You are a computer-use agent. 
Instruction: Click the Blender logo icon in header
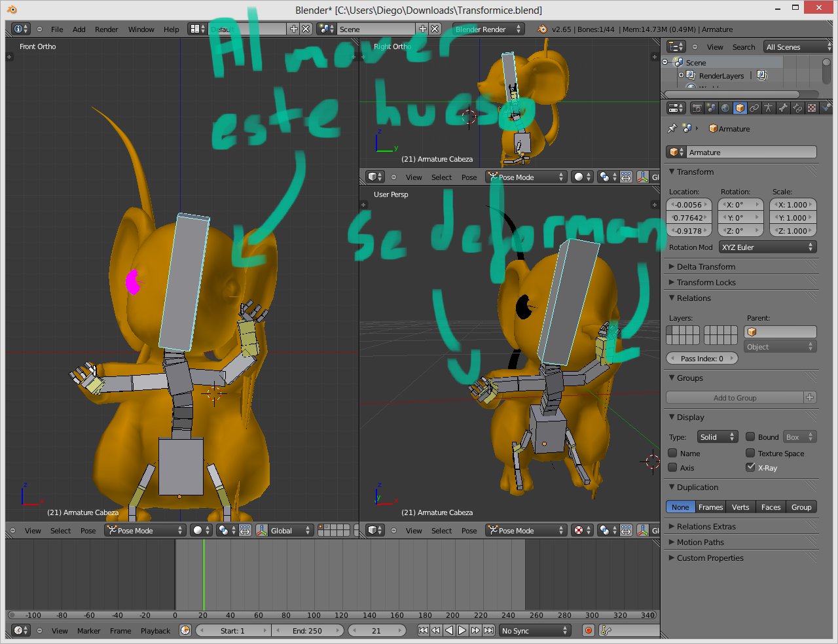click(x=541, y=29)
